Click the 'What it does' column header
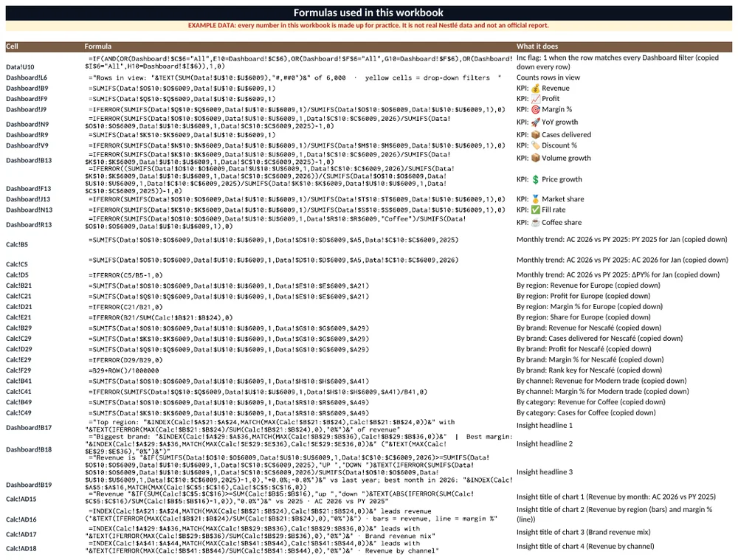This screenshot has width=738, height=560. tap(537, 46)
